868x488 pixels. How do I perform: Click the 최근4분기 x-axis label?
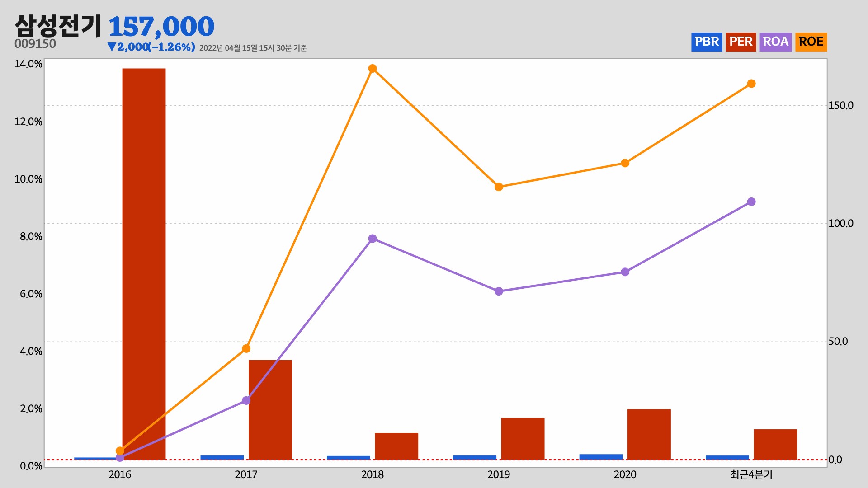tap(751, 475)
